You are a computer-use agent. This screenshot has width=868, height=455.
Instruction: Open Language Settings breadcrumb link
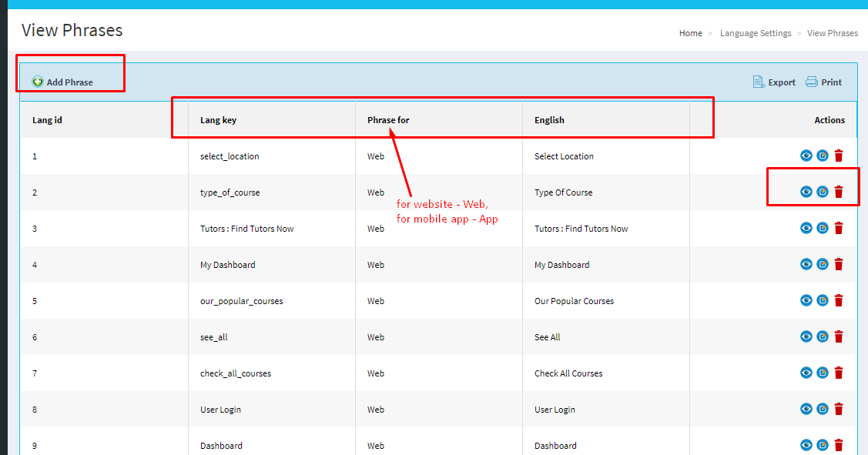point(755,33)
